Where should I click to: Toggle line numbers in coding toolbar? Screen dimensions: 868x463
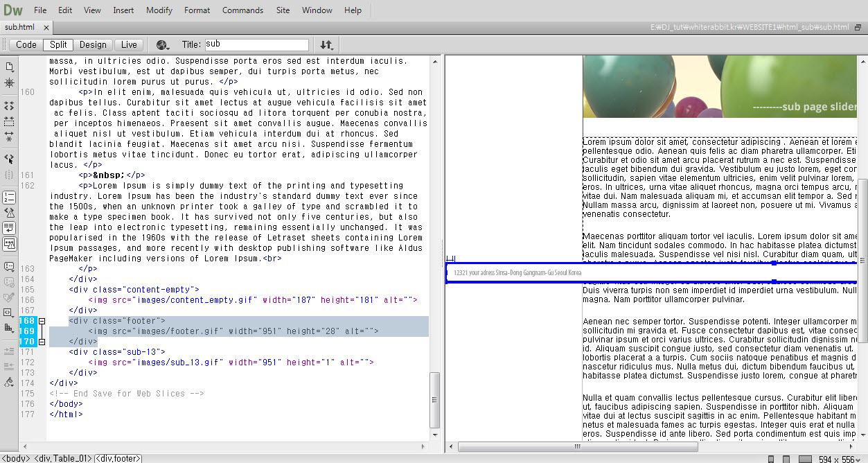coord(9,198)
